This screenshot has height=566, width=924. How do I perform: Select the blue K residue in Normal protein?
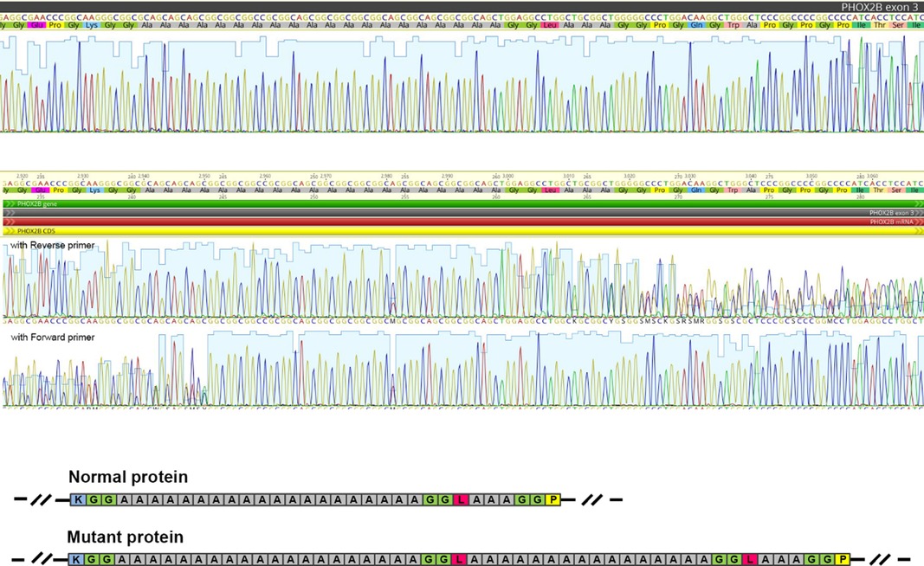coord(78,499)
